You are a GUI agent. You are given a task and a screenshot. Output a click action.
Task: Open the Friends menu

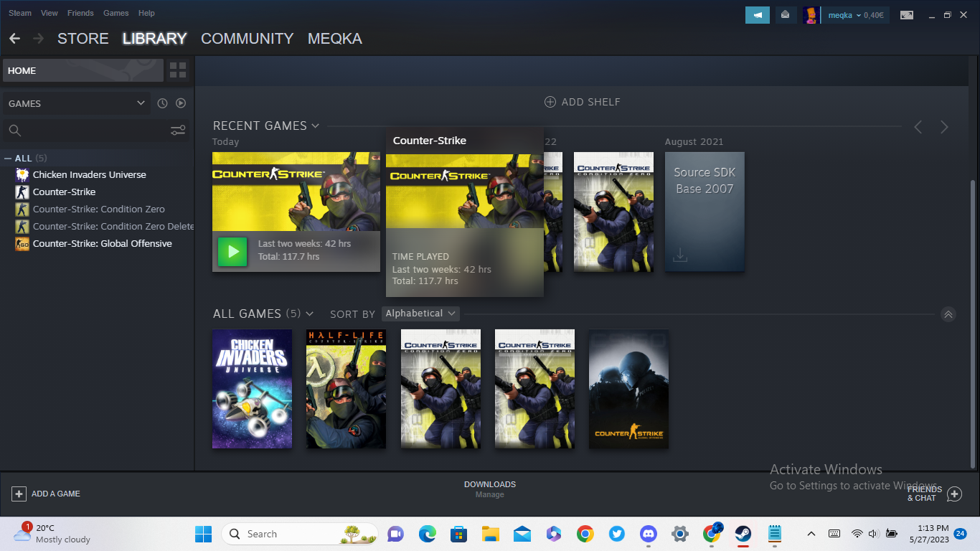tap(80, 13)
